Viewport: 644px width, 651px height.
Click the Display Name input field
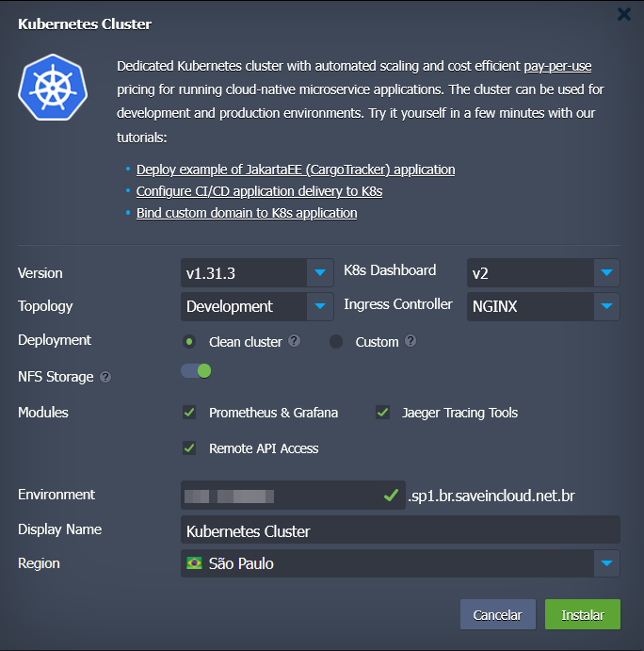point(400,529)
